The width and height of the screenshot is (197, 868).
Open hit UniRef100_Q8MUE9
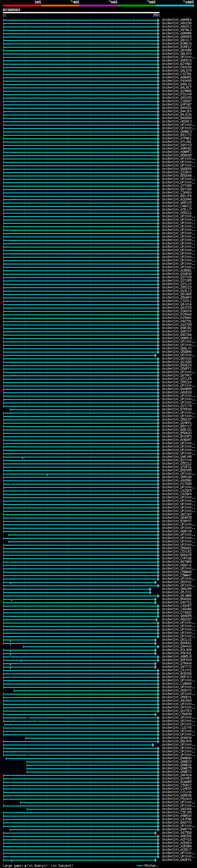coord(177,37)
